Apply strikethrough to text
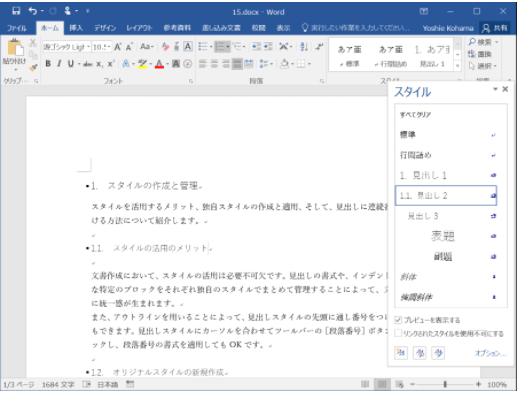This screenshot has height=395, width=519. coord(88,64)
